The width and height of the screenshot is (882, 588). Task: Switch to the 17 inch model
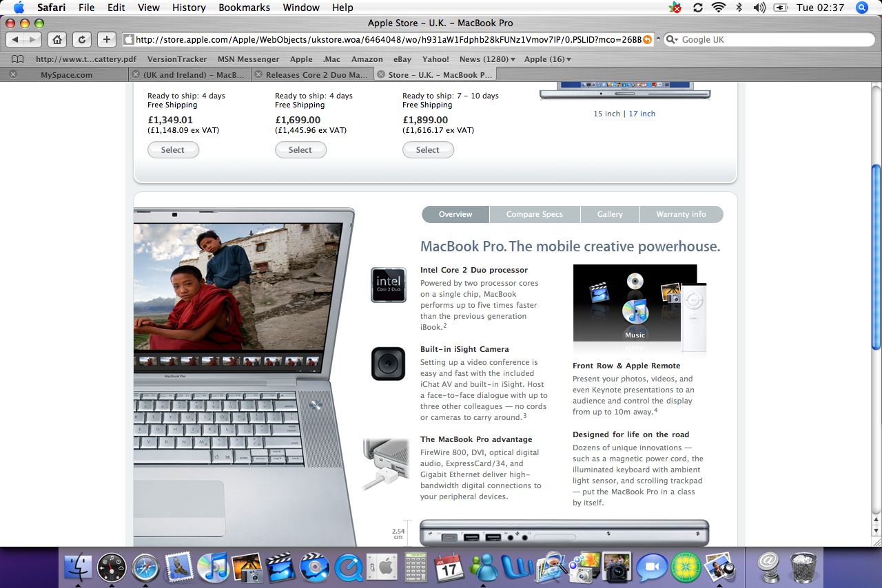[x=642, y=114]
